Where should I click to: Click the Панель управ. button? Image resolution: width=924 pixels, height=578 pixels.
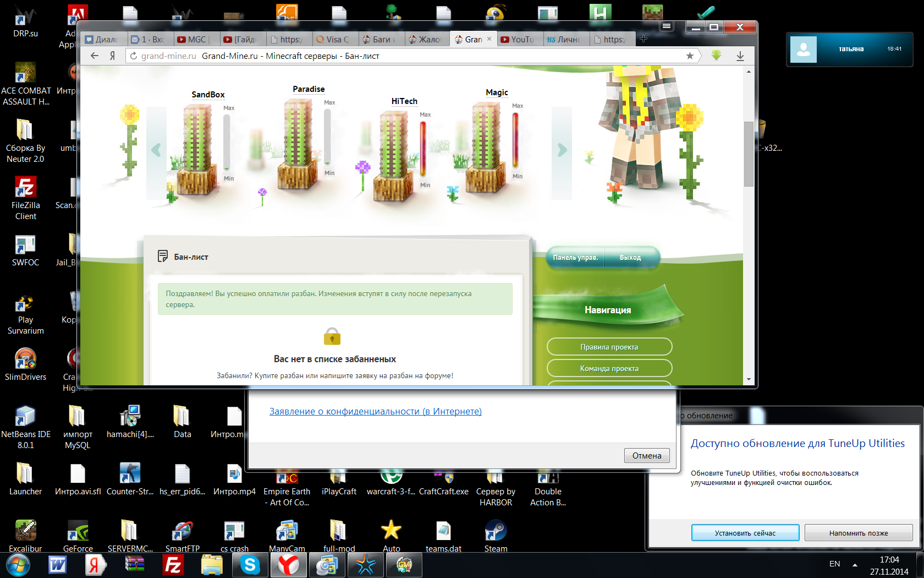(575, 258)
